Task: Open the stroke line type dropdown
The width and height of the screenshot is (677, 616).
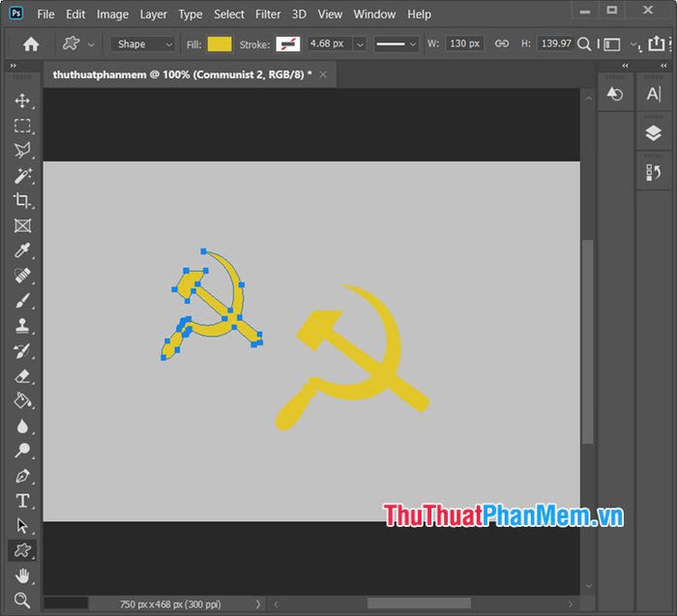Action: (396, 44)
